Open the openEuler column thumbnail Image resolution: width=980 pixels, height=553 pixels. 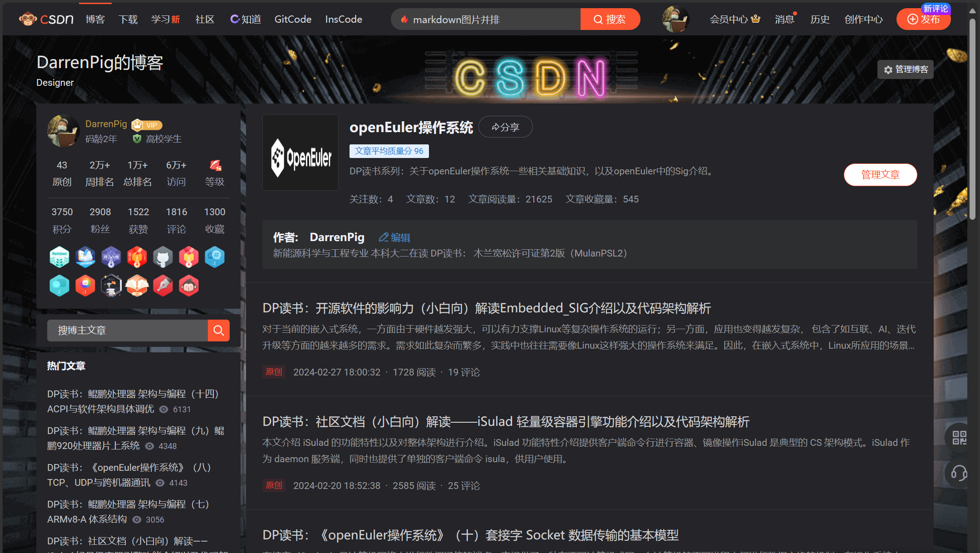coord(300,153)
